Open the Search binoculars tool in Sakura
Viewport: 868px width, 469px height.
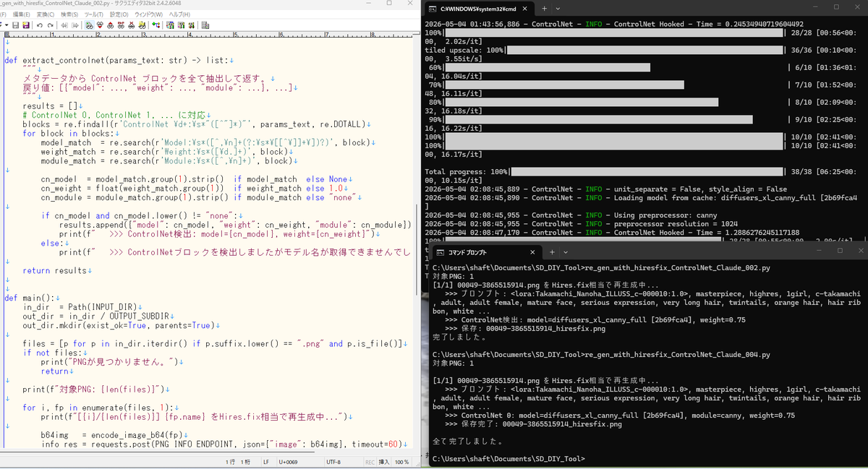88,25
